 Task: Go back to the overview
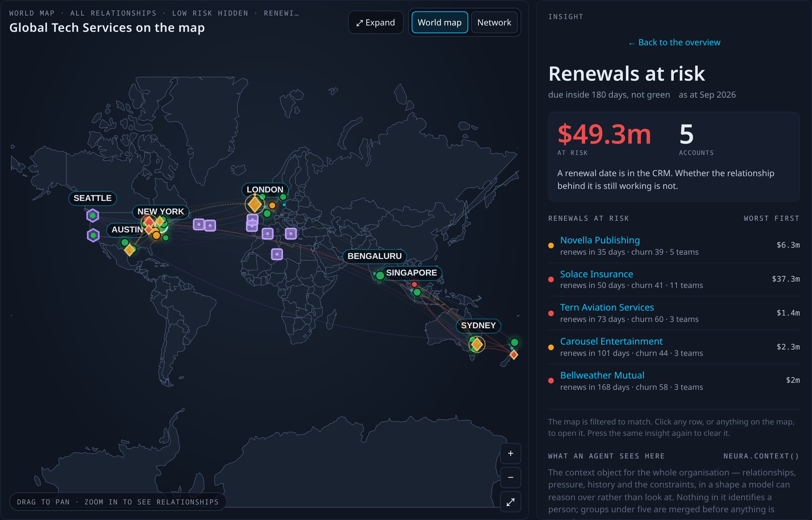point(674,42)
